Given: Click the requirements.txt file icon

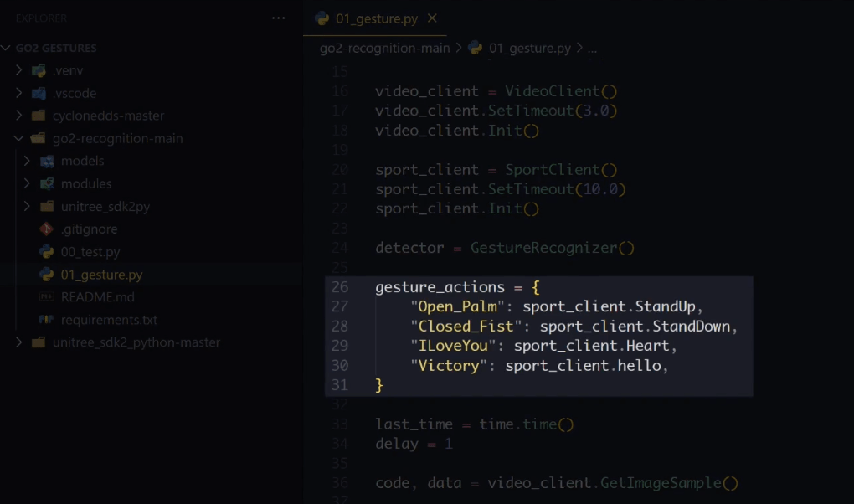Looking at the screenshot, I should [x=47, y=320].
